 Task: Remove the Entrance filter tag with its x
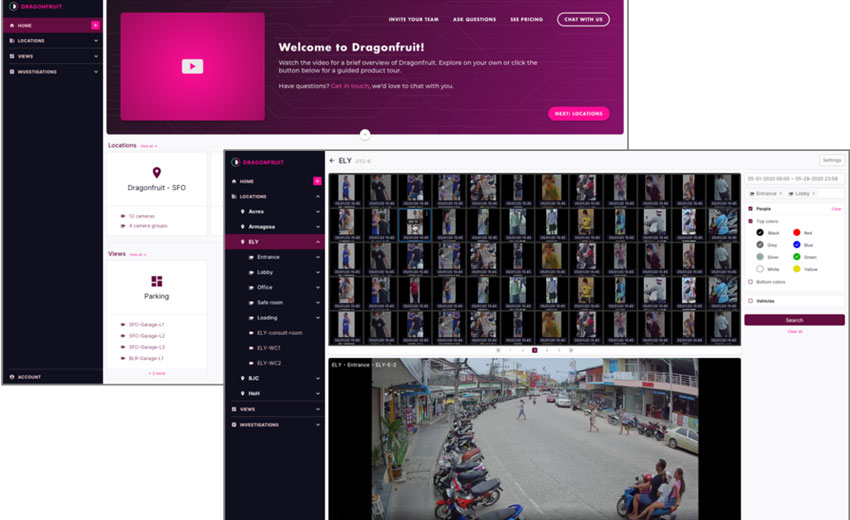pyautogui.click(x=781, y=194)
